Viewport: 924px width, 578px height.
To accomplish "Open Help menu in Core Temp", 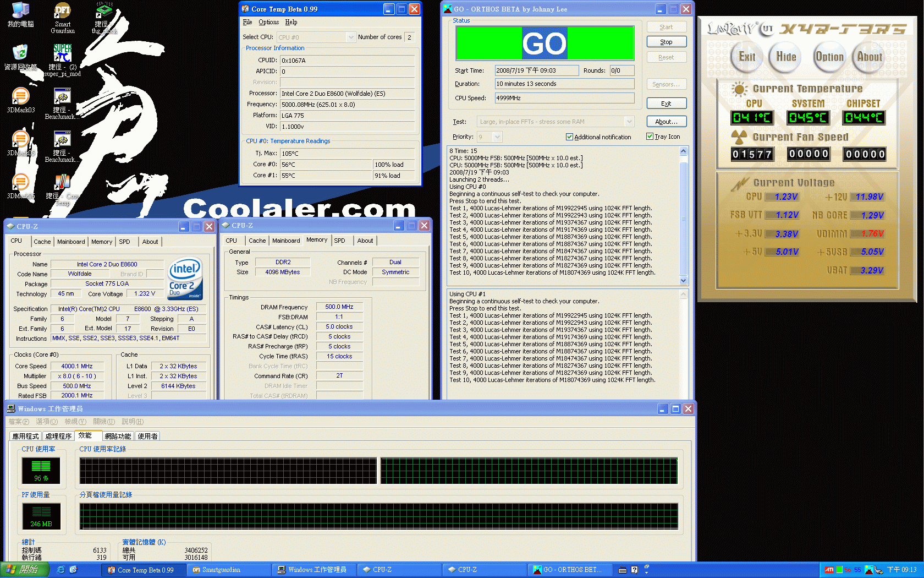I will [291, 22].
